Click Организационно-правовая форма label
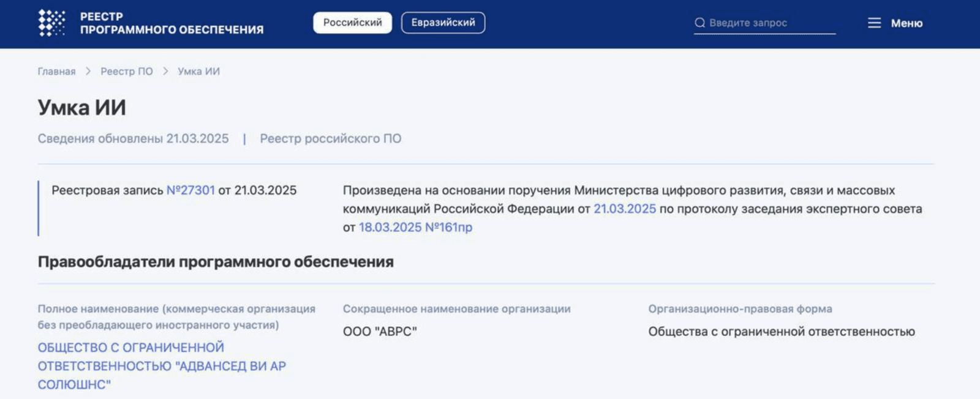The width and height of the screenshot is (980, 399). coord(740,309)
